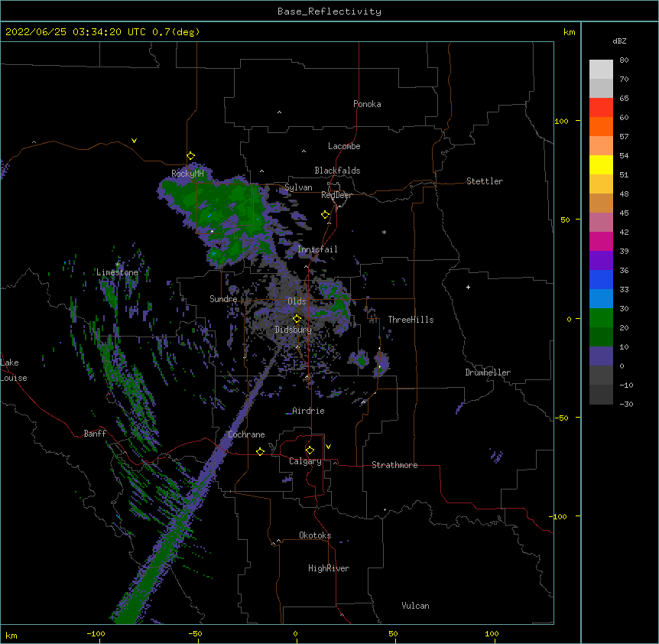Click the yellow V marker northeast of Calgary

tap(328, 447)
